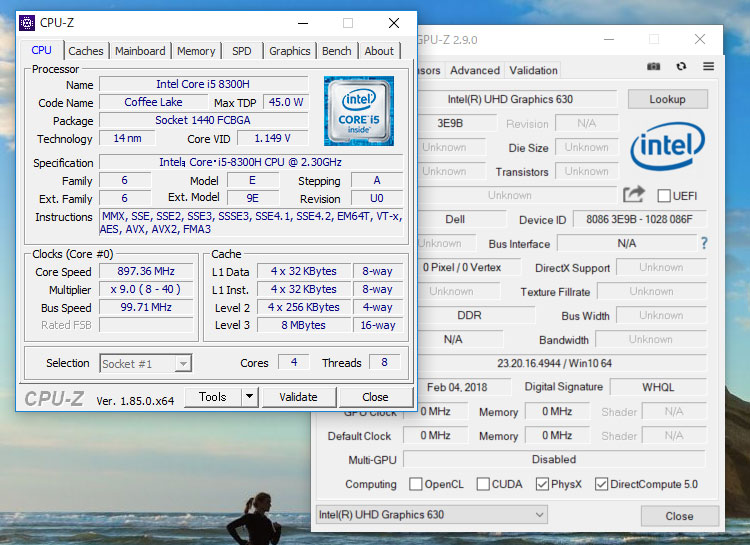750x545 pixels.
Task: Toggle the PhysX checkbox
Action: [x=542, y=484]
